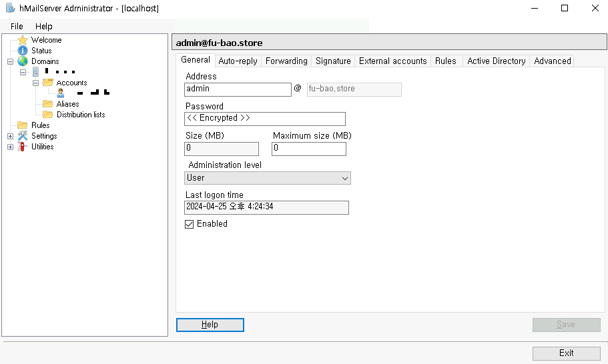Image resolution: width=608 pixels, height=364 pixels.
Task: Open the Administration level dropdown
Action: [268, 178]
